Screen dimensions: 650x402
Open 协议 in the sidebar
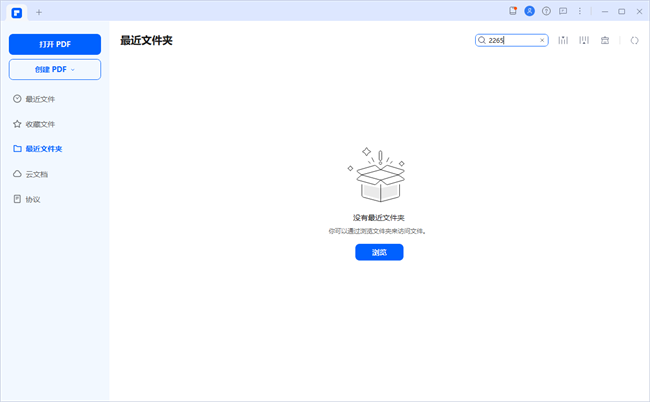click(x=27, y=199)
